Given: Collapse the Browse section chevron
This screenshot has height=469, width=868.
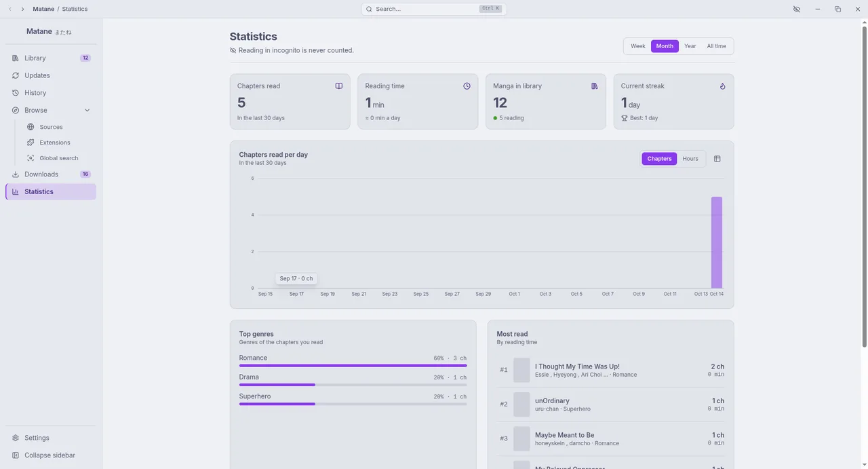Looking at the screenshot, I should click(x=87, y=110).
